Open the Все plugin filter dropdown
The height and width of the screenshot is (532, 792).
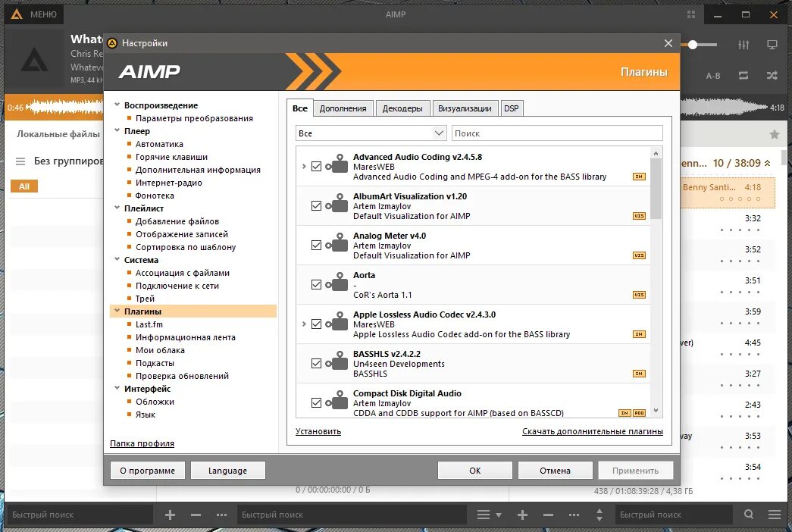click(x=371, y=133)
